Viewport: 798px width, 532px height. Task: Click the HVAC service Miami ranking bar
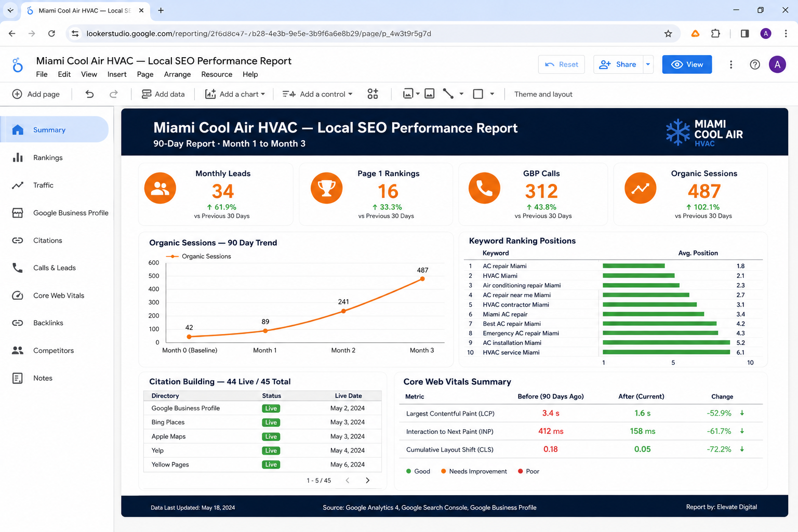tap(667, 352)
